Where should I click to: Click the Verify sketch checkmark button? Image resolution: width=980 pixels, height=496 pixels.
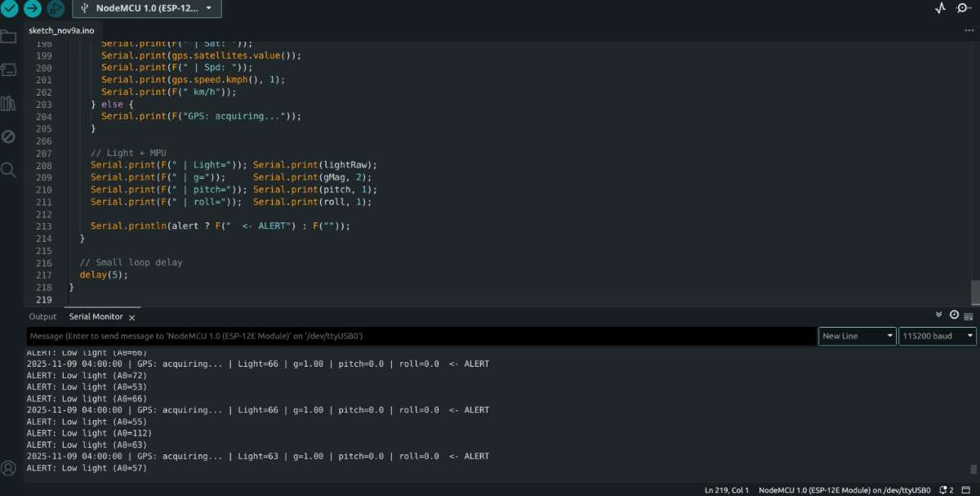tap(9, 8)
